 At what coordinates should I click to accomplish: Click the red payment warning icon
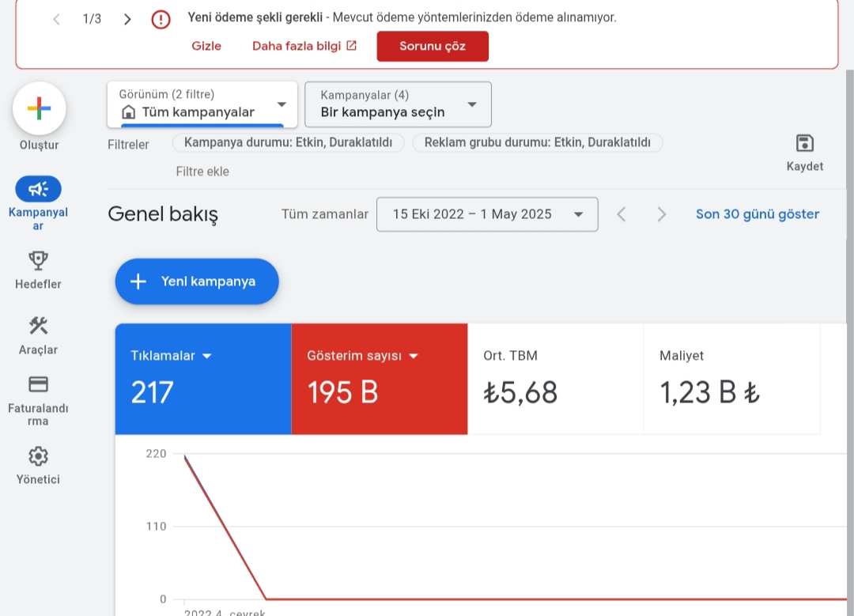(161, 20)
